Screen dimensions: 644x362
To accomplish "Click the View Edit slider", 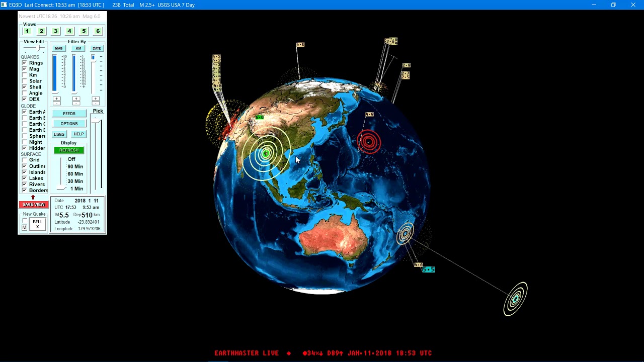I will (x=34, y=48).
